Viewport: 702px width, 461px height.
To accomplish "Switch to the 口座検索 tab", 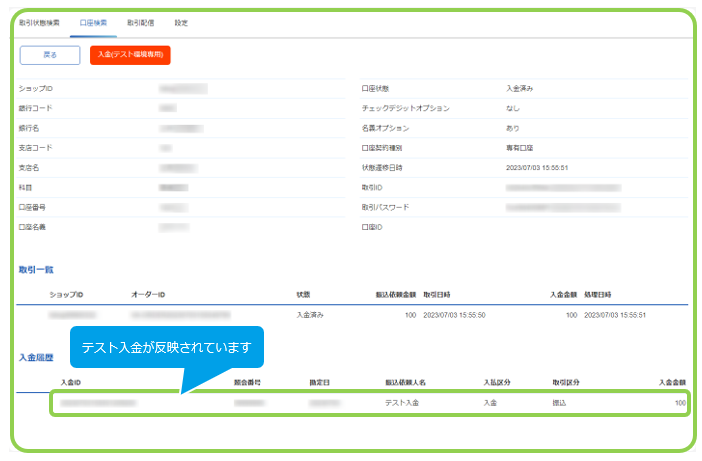I will [93, 23].
